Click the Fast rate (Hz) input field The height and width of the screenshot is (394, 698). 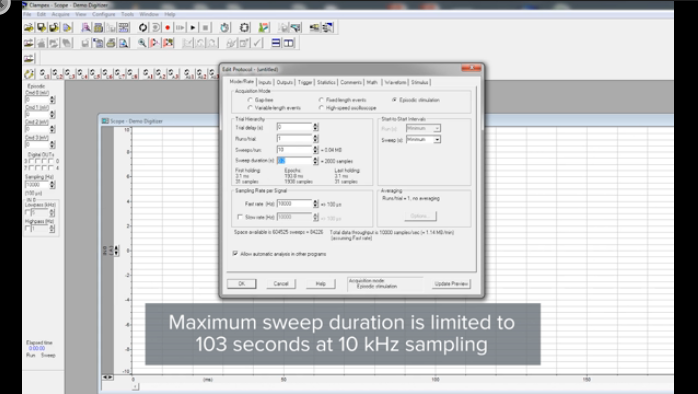[x=294, y=204]
